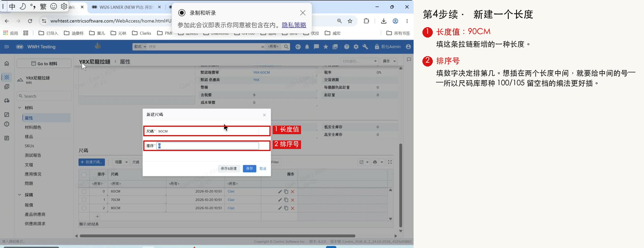Click the wrench tools icon
Viewport: 644px width, 248px height.
365,47
